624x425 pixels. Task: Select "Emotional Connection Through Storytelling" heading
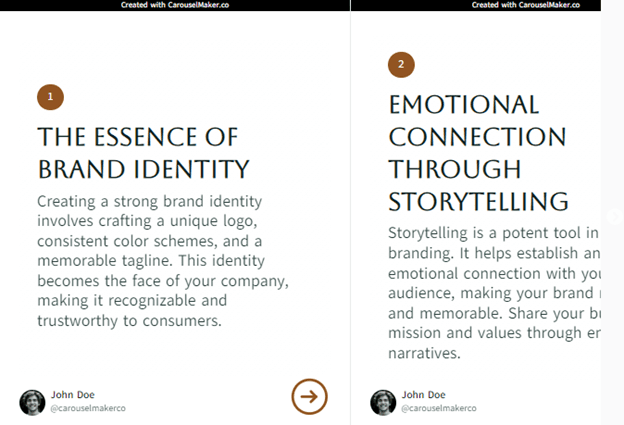[x=478, y=153]
